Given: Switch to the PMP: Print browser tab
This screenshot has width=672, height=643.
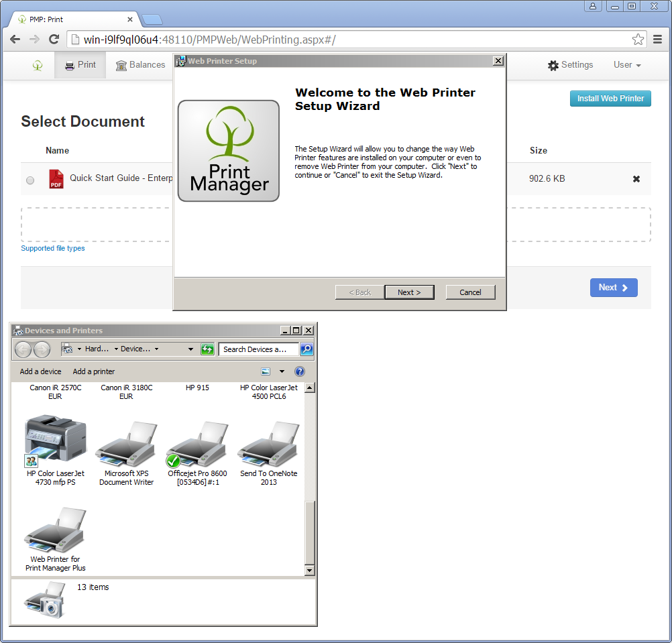Looking at the screenshot, I should point(73,19).
